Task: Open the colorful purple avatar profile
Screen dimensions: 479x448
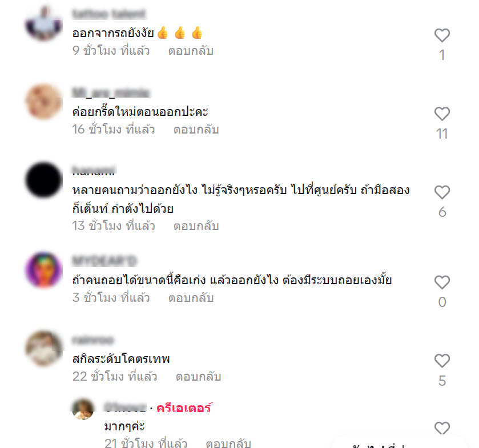Action: click(x=44, y=269)
